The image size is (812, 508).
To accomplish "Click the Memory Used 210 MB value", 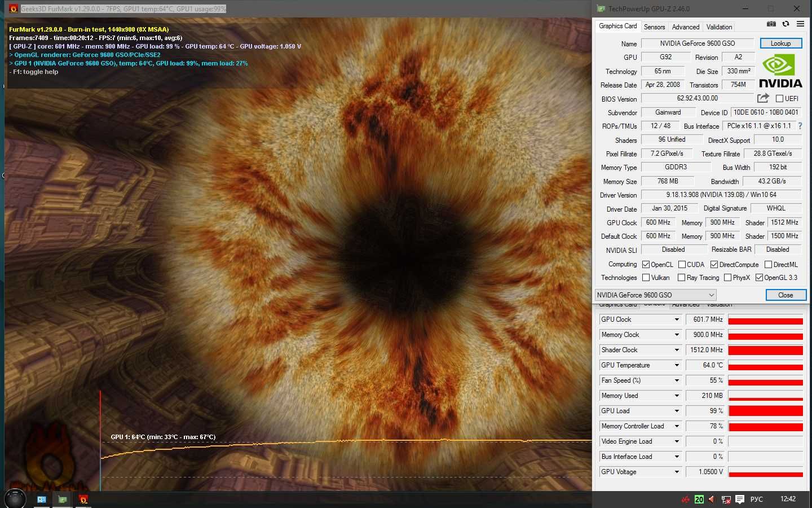I will click(x=706, y=396).
